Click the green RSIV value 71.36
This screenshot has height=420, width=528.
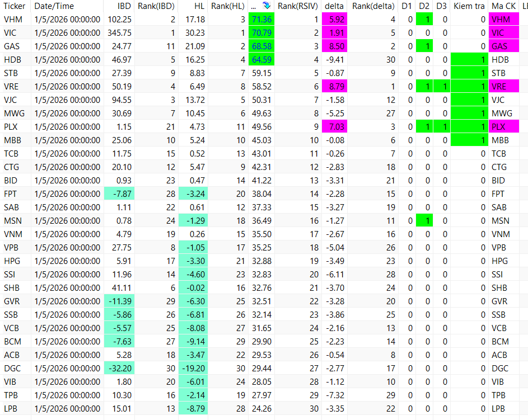261,20
